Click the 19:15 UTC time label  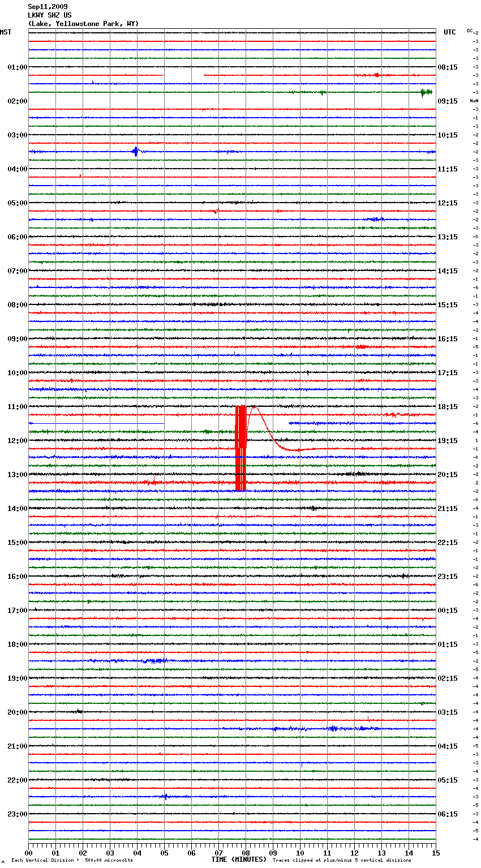coord(448,441)
